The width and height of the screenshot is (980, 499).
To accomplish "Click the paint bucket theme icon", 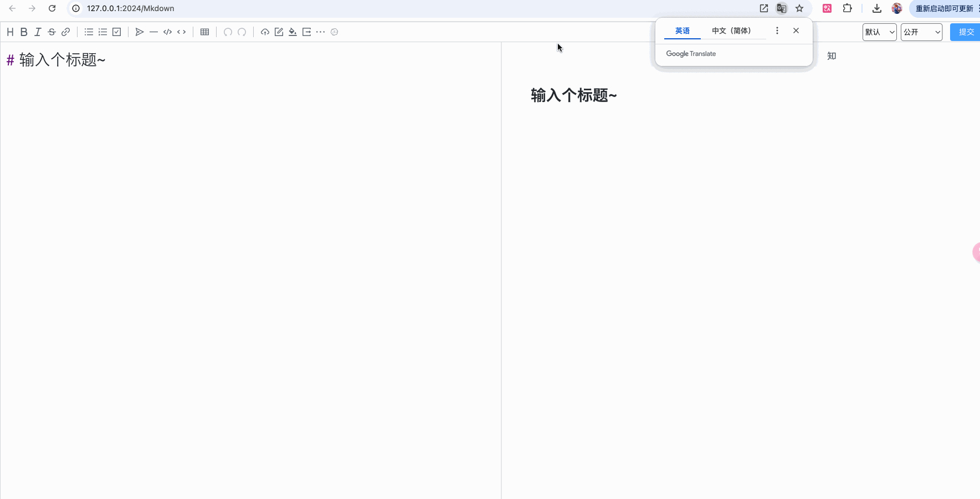I will click(293, 32).
